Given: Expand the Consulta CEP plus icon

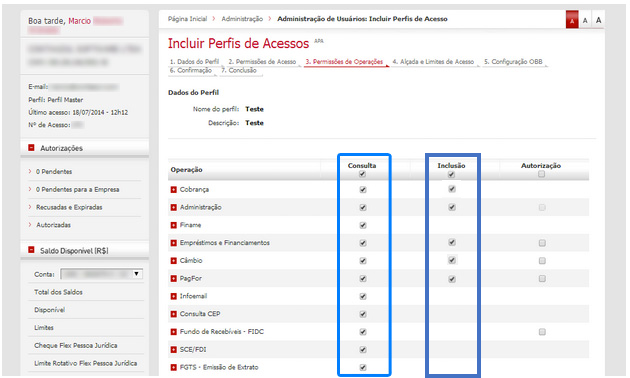Looking at the screenshot, I should pos(174,314).
